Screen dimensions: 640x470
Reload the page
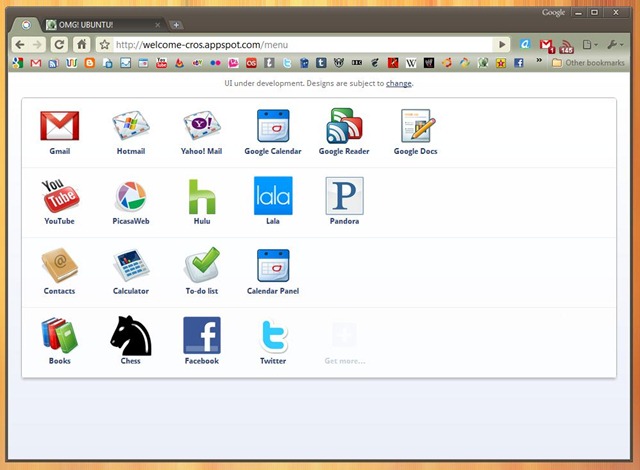tap(59, 44)
